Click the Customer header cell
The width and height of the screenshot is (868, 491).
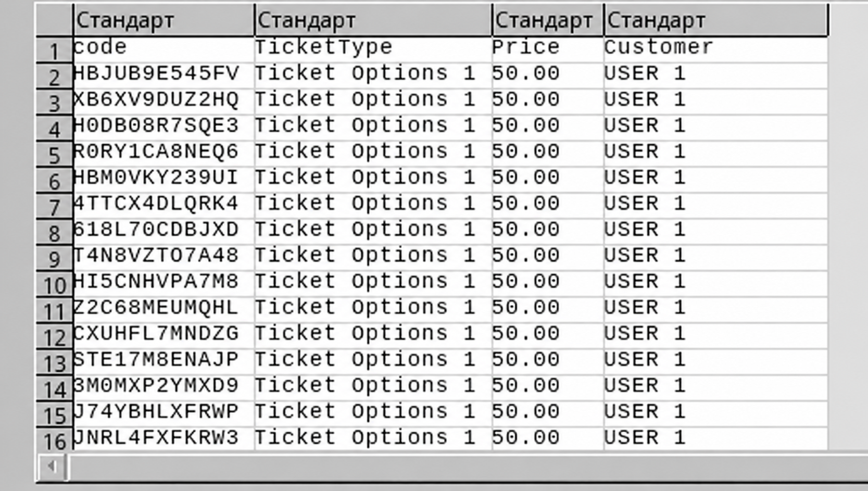tap(715, 49)
